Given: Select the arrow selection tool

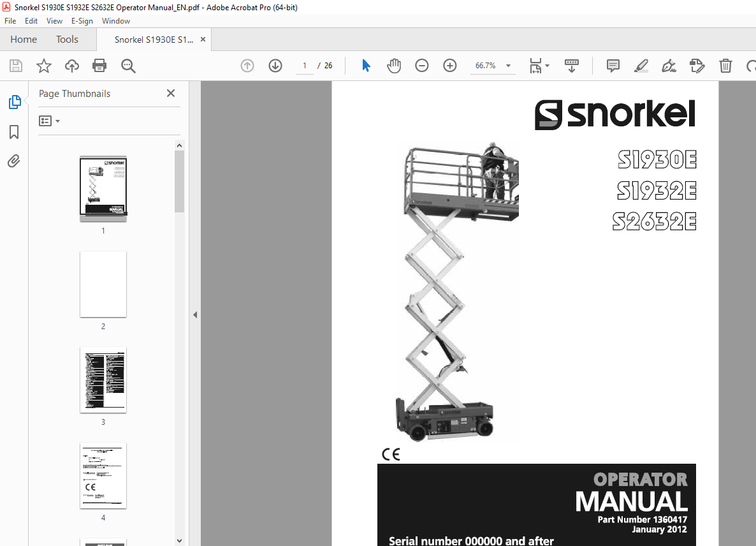Looking at the screenshot, I should coord(366,66).
